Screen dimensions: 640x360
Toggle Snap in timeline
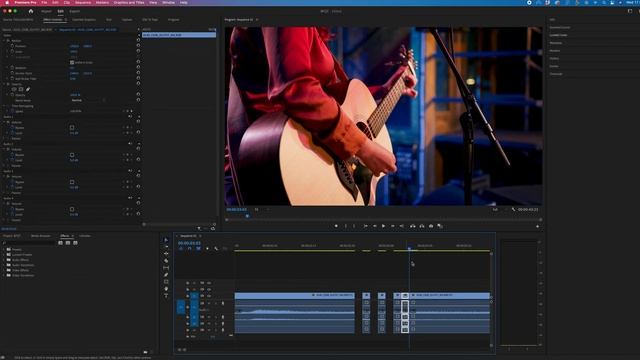(189, 248)
